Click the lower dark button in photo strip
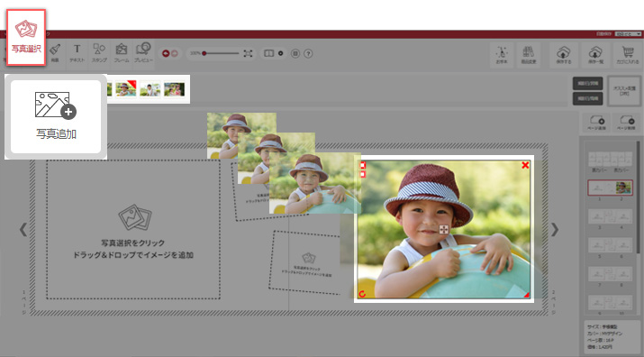 588,98
